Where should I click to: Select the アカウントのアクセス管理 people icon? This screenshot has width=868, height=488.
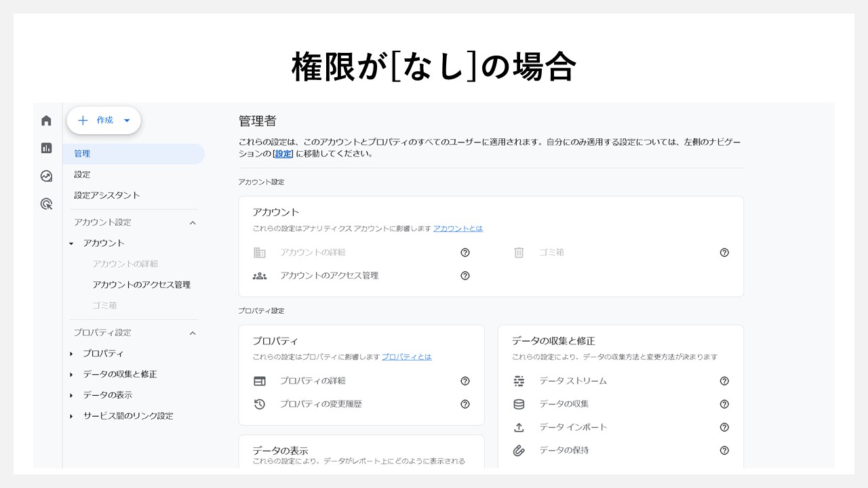point(259,275)
